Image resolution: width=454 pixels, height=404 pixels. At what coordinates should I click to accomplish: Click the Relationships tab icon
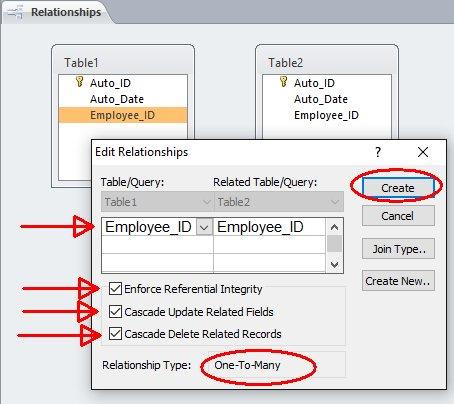click(x=15, y=13)
